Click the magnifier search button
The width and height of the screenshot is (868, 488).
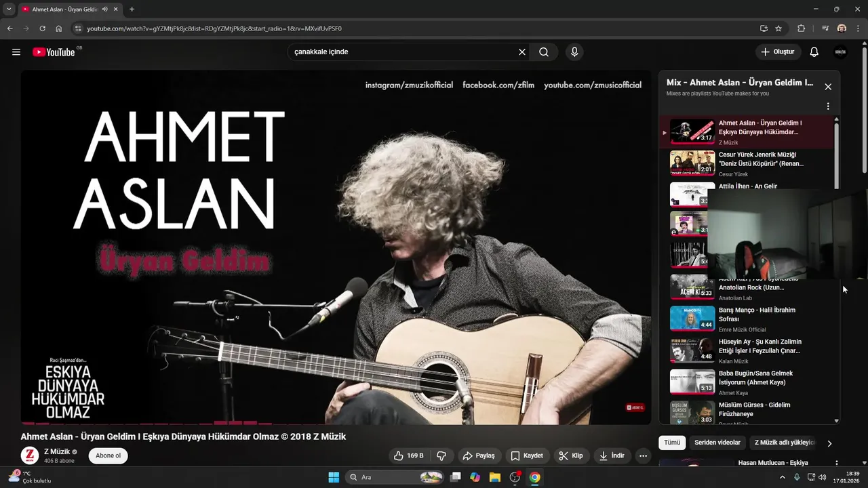coord(544,52)
